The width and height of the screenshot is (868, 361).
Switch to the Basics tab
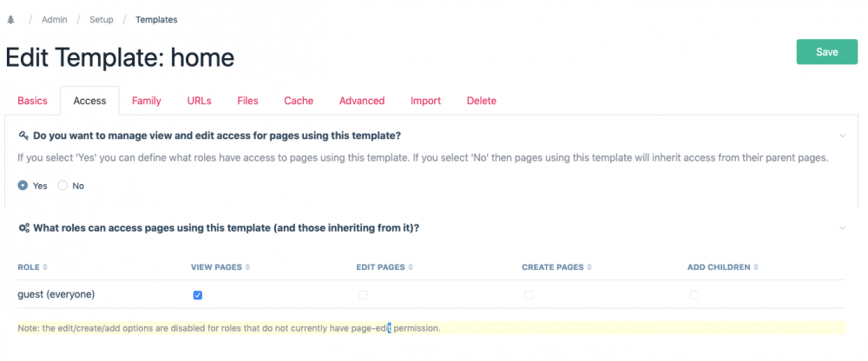tap(32, 101)
